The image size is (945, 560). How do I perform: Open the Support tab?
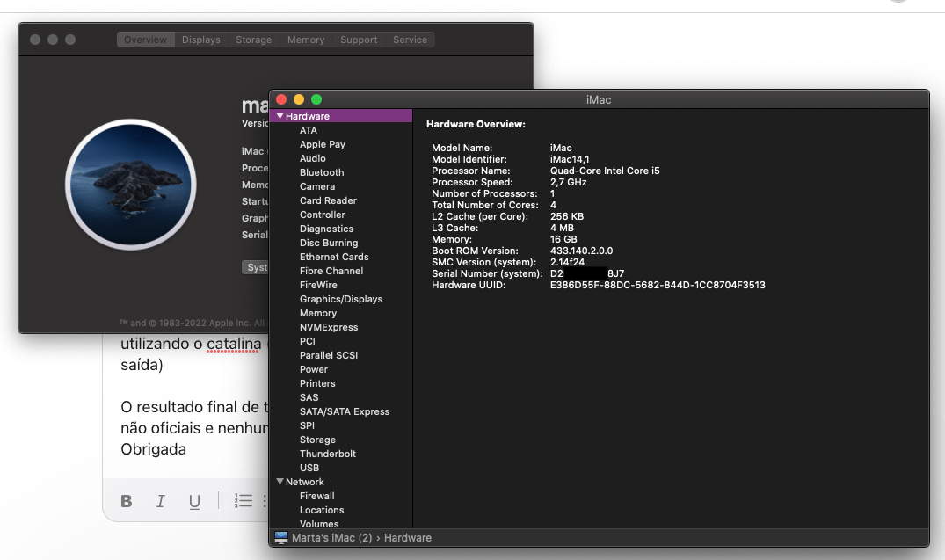[359, 40]
